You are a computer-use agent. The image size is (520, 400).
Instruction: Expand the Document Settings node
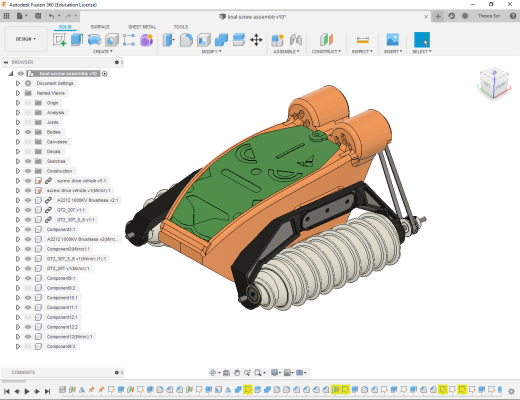[18, 83]
